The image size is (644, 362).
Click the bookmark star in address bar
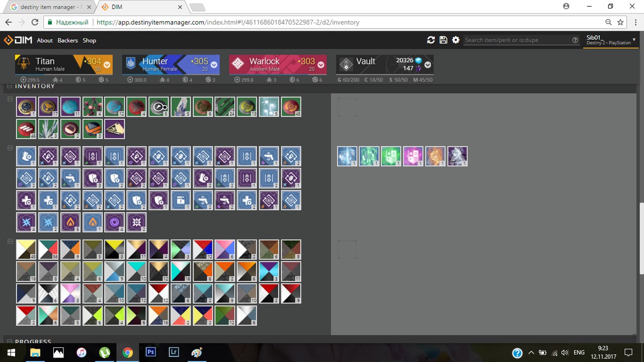tap(620, 22)
